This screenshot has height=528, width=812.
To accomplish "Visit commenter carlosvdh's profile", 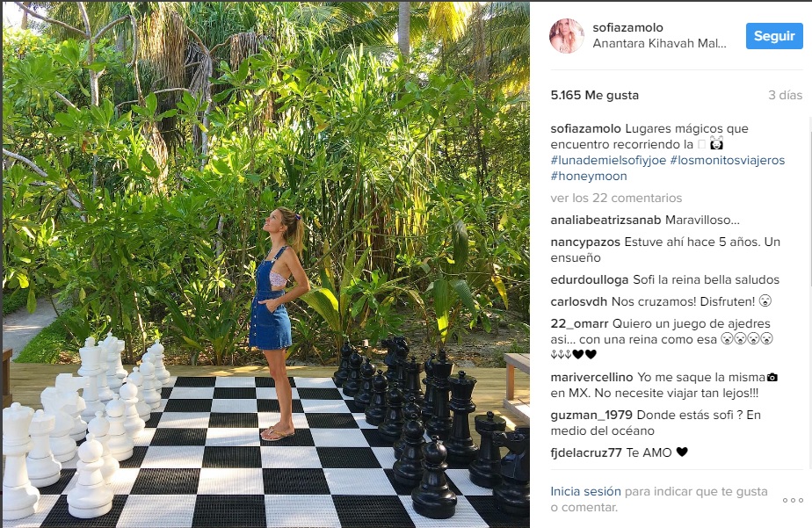I will pos(578,302).
